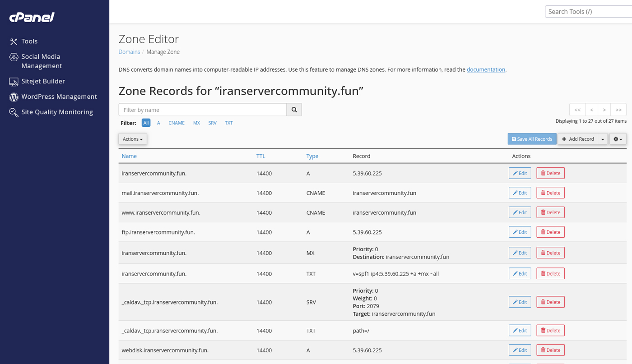Open Social Media Management in sidebar
Screen dimensions: 632x364
pos(41,61)
